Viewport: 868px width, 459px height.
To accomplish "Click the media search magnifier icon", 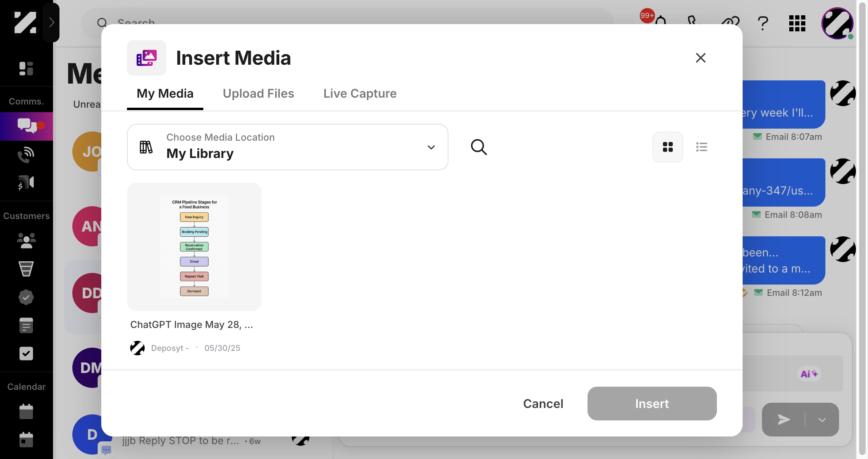I will point(479,147).
